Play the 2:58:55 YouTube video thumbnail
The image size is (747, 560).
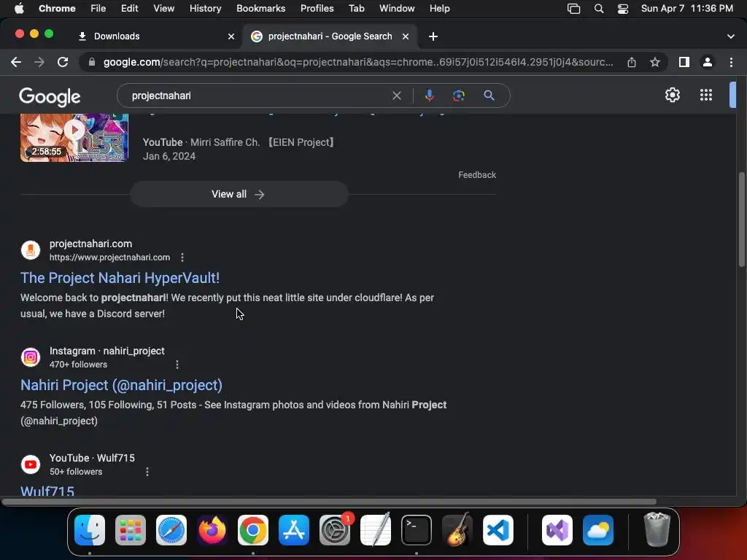[74, 138]
